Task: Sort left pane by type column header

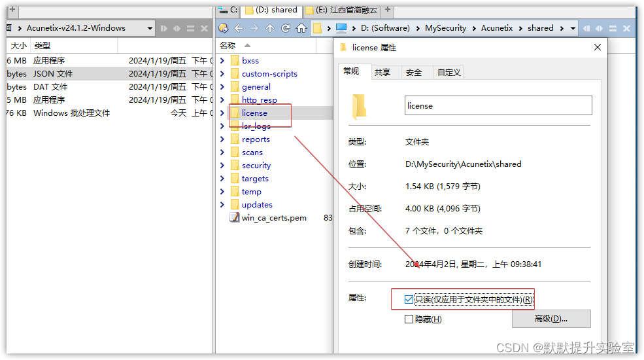Action: [42, 46]
